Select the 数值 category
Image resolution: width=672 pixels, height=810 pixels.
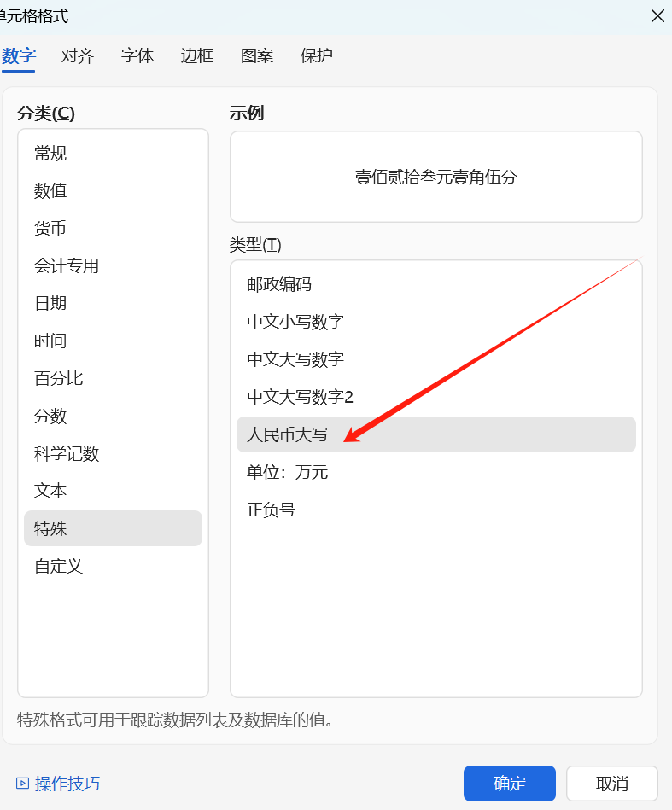50,191
